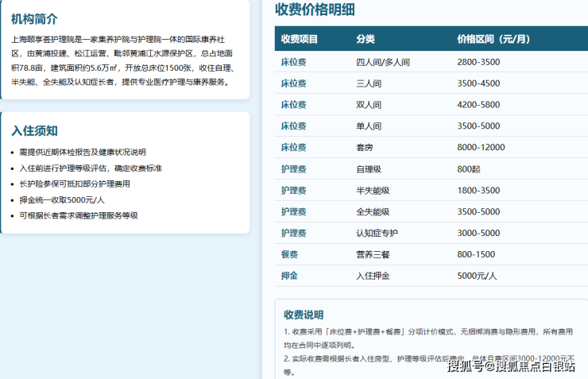Click the 3000-5000 price cell
The image size is (588, 379).
[x=478, y=233]
